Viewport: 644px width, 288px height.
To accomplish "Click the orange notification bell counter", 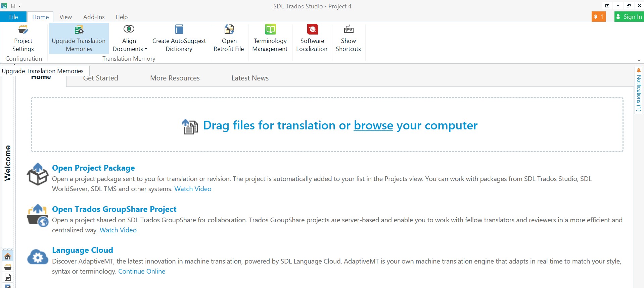I will pos(598,16).
